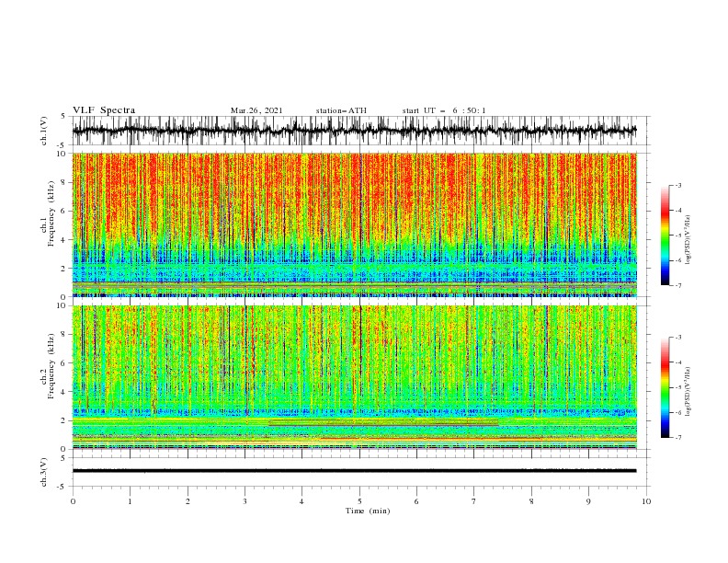Click the ch.2 "Frequency (kHz)" axis label
Image resolution: width=728 pixels, height=563 pixels.
pos(51,365)
